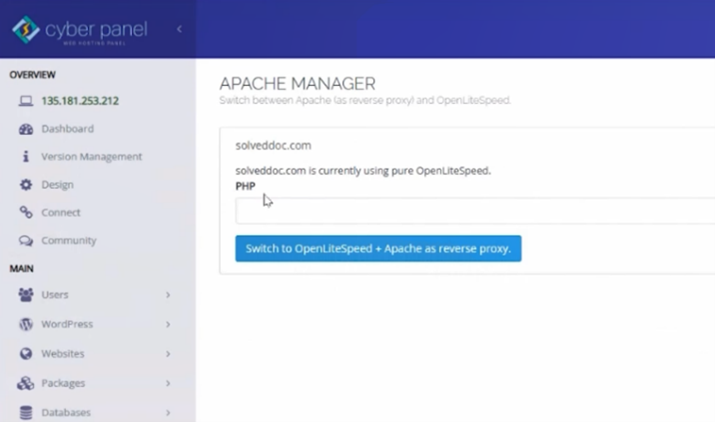This screenshot has height=422, width=715.
Task: Open the Databases menu entry
Action: [x=66, y=412]
